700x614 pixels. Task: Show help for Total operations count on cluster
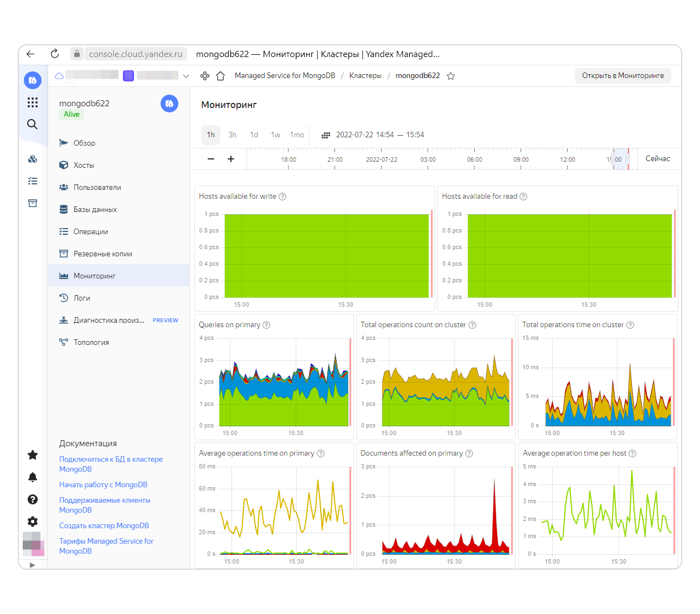pyautogui.click(x=472, y=325)
